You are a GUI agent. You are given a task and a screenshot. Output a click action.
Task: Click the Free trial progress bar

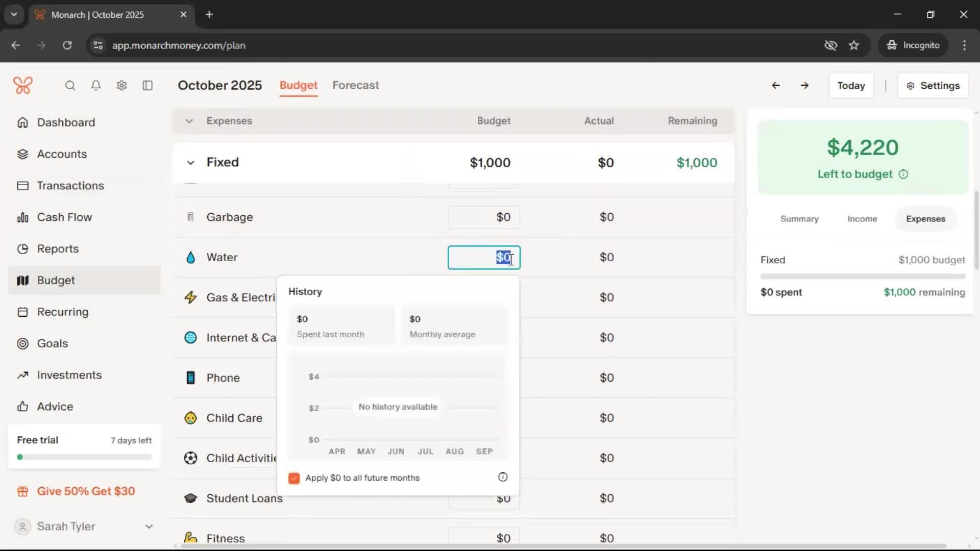(x=84, y=457)
